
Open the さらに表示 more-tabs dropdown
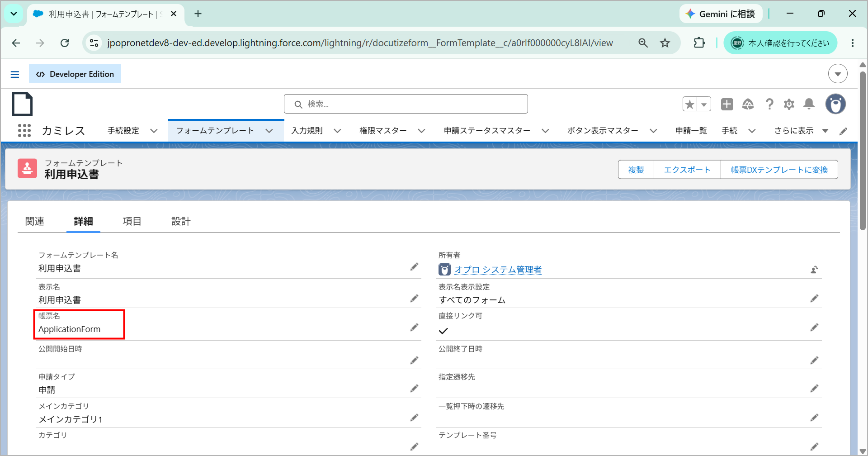click(x=801, y=131)
